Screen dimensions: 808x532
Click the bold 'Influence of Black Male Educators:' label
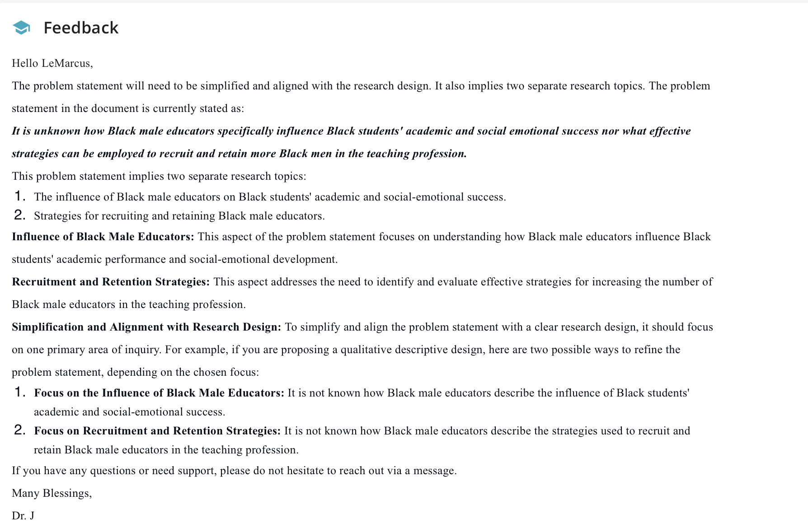click(x=103, y=237)
